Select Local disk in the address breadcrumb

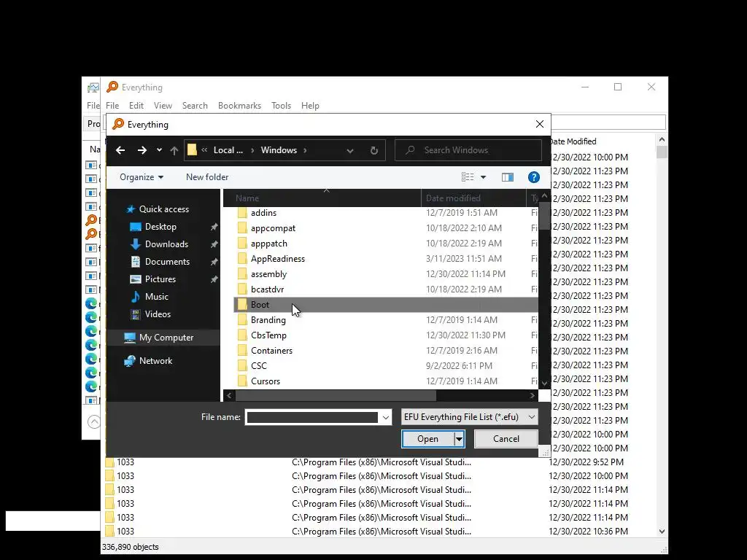(x=228, y=150)
